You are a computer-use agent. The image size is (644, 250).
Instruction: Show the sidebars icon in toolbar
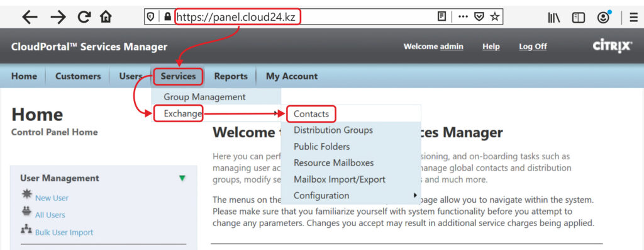[579, 17]
